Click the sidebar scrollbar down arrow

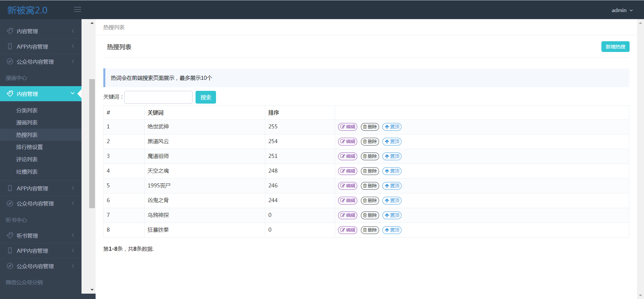pyautogui.click(x=92, y=290)
